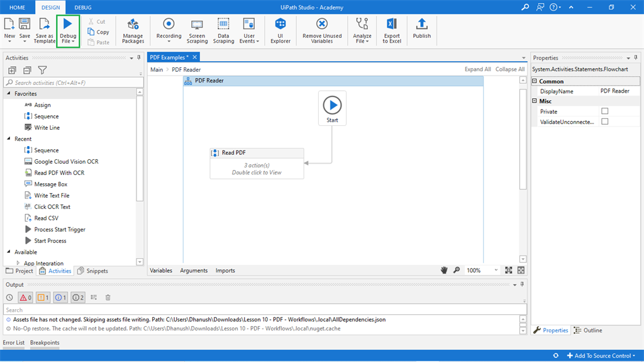644x362 pixels.
Task: Expand App Integration node
Action: (18, 263)
